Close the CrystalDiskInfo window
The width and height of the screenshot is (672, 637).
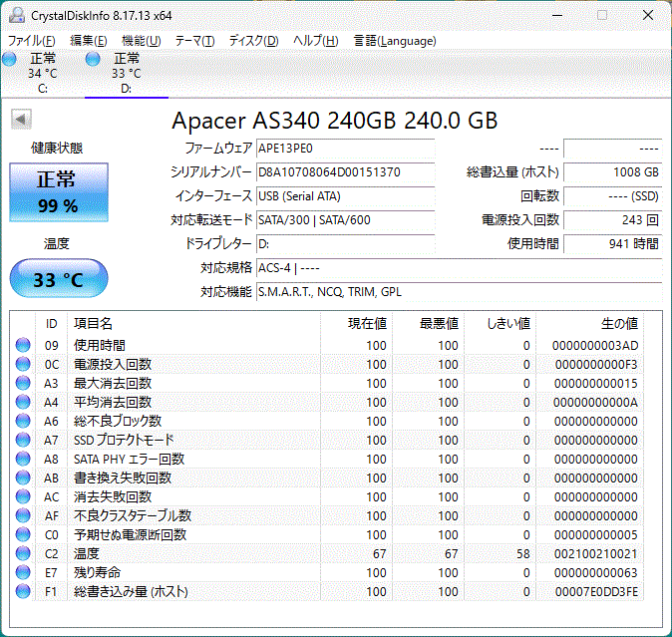pos(648,15)
